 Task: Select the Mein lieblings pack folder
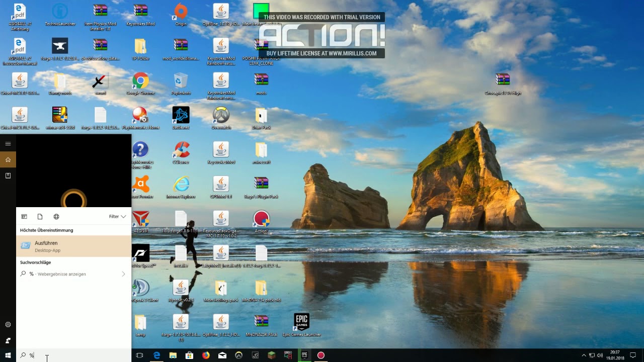click(x=221, y=291)
